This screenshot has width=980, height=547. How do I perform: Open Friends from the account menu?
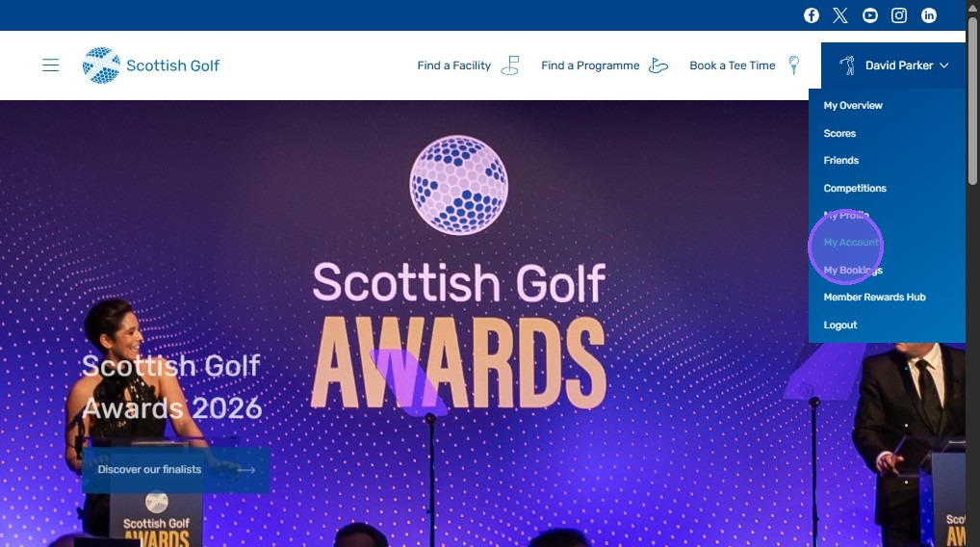coord(840,161)
